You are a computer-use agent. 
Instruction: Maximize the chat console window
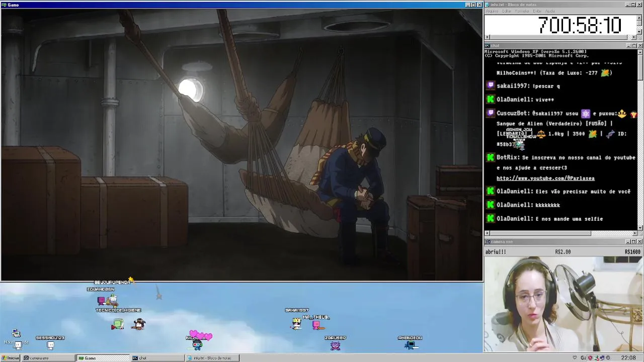(634, 46)
